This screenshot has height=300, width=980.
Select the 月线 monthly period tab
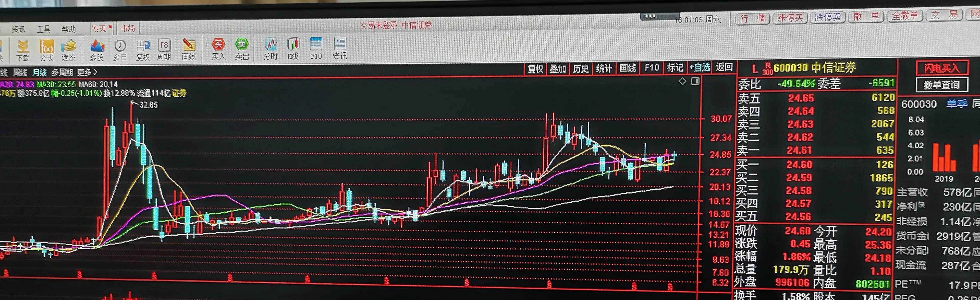[x=40, y=72]
